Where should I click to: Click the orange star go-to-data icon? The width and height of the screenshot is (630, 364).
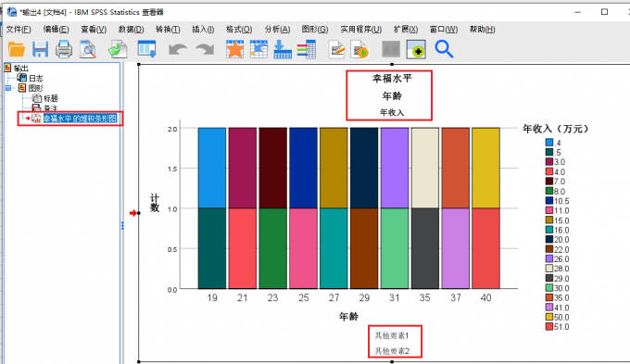click(234, 49)
